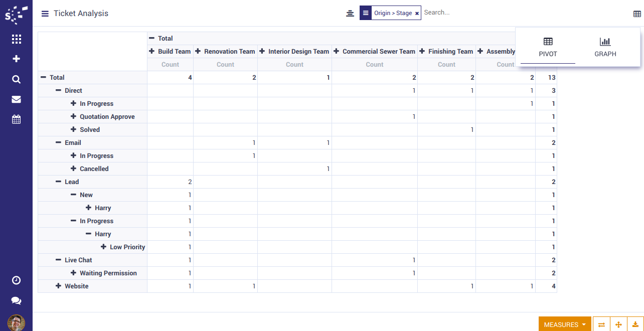Open the Measures dropdown
This screenshot has height=331, width=644.
(565, 324)
